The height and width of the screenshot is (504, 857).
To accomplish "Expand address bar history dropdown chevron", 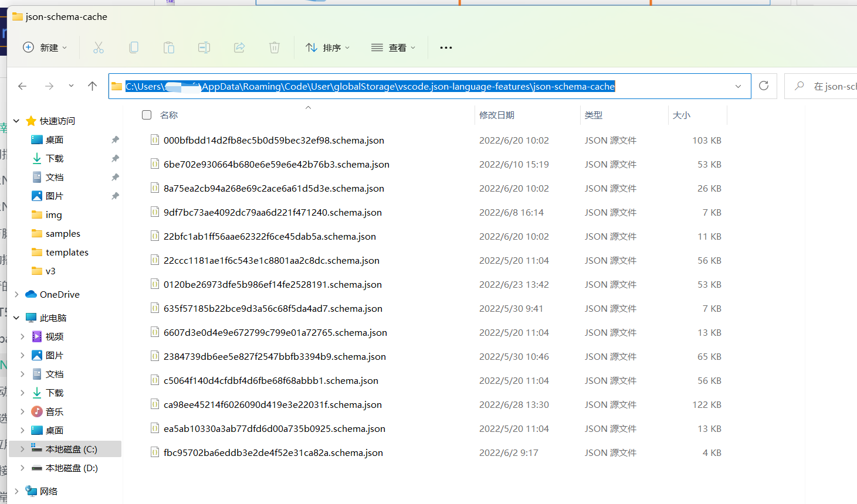I will (738, 86).
